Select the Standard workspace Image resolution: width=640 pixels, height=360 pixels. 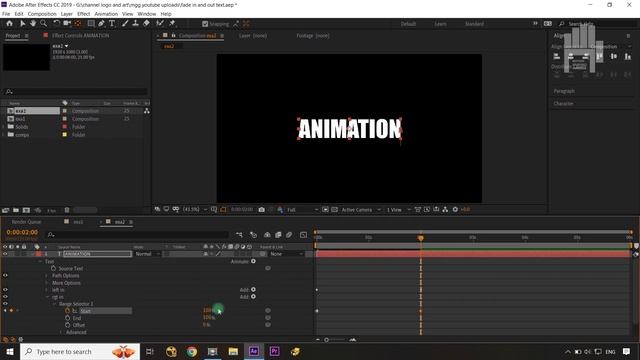(x=474, y=24)
